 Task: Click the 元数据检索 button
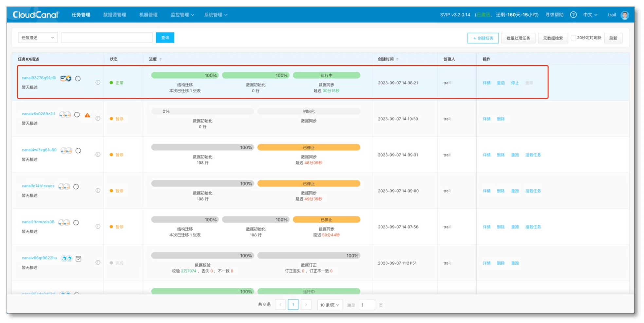tap(553, 38)
